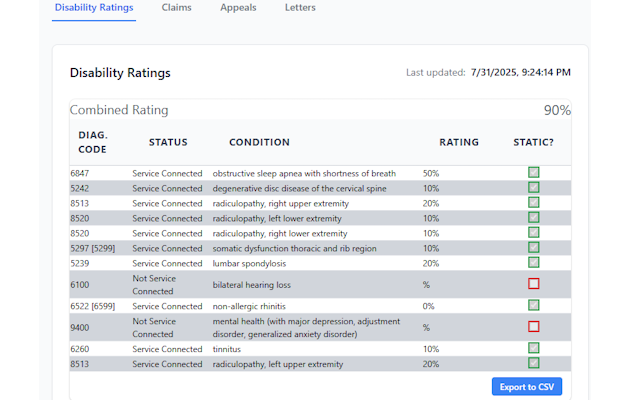Open the Letters tab
Screen dimensions: 640x400
tap(300, 8)
